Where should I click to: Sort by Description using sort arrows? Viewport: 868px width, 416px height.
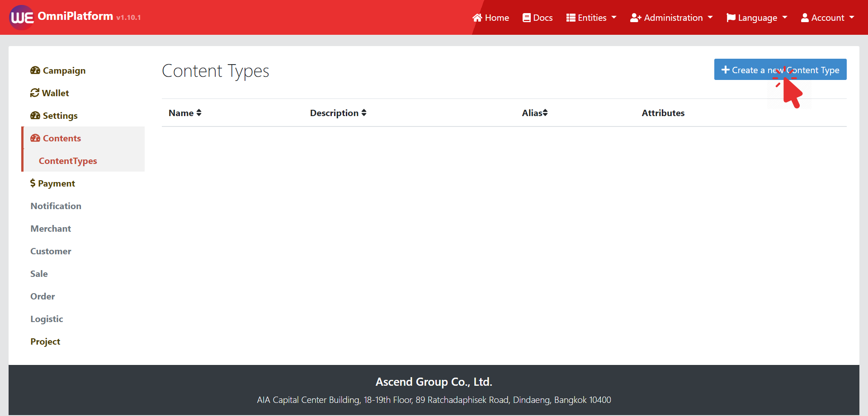pyautogui.click(x=364, y=113)
